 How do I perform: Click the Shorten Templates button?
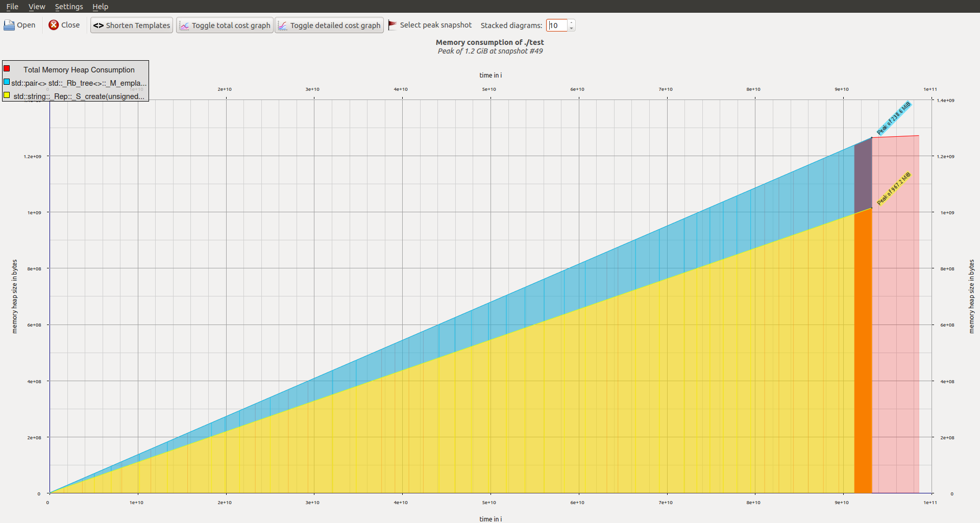[132, 25]
